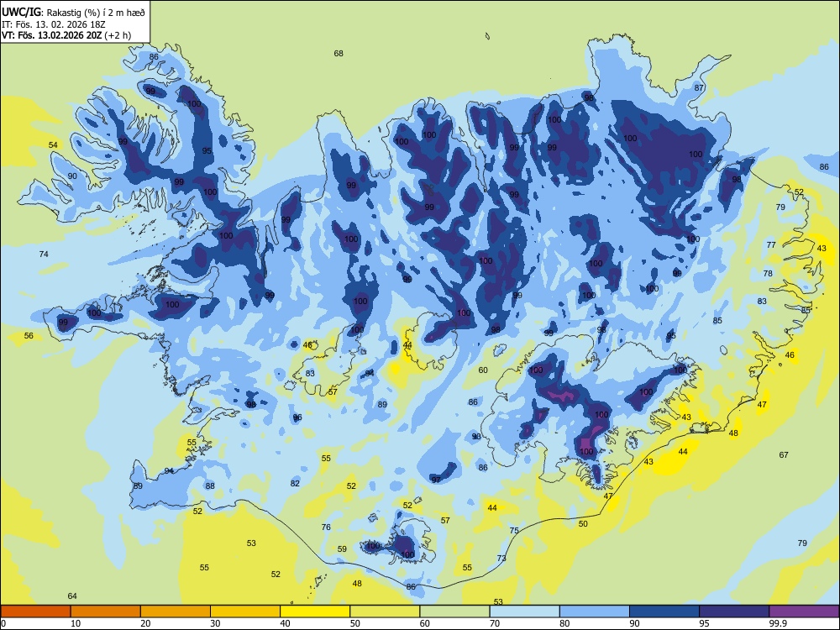Click the value 75 on the south coast
Viewport: 840px width, 630px height.
(514, 531)
